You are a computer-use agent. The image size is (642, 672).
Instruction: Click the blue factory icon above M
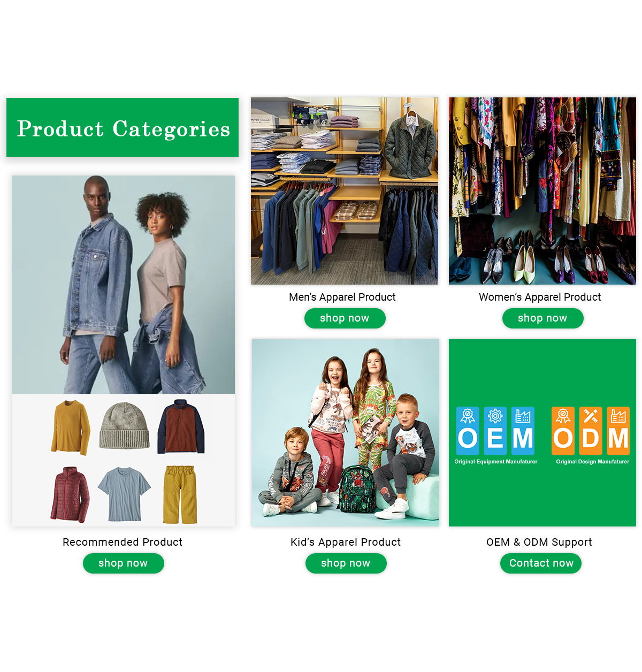tap(523, 416)
